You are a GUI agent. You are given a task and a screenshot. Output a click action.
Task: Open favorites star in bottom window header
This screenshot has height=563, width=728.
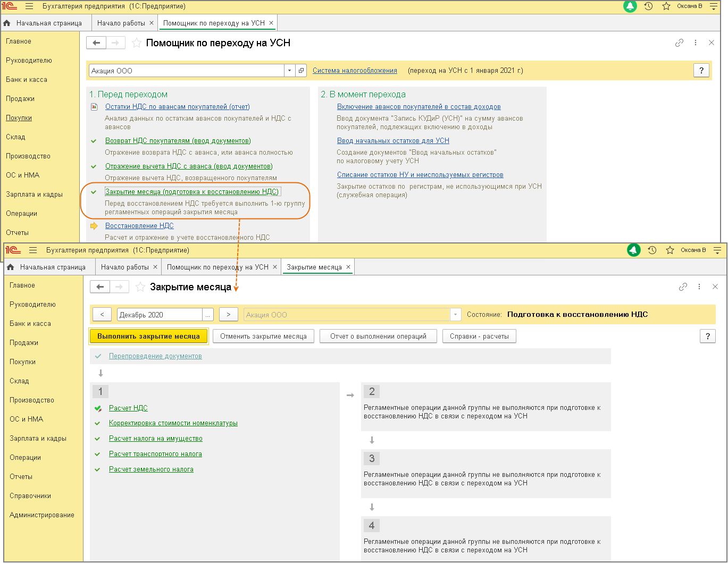click(x=670, y=250)
